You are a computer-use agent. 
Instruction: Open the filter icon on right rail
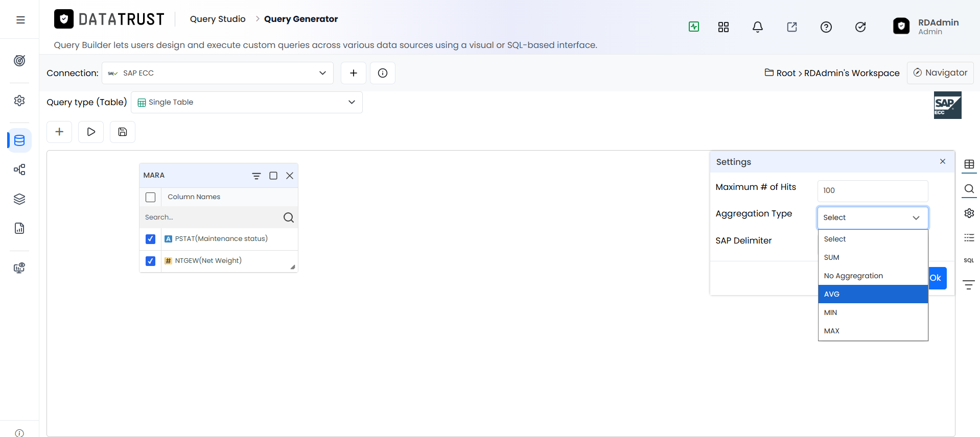(969, 285)
